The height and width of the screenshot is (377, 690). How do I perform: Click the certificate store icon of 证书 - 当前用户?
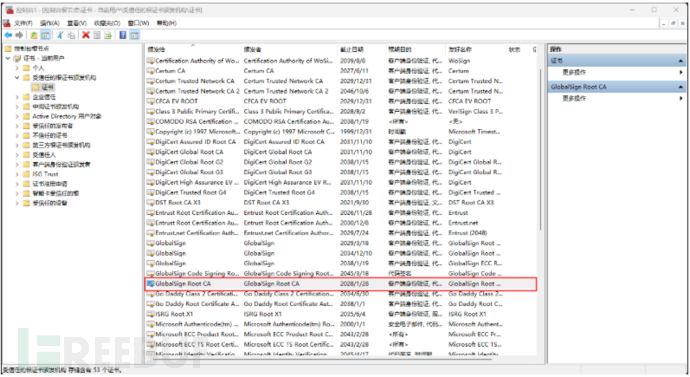(x=17, y=58)
